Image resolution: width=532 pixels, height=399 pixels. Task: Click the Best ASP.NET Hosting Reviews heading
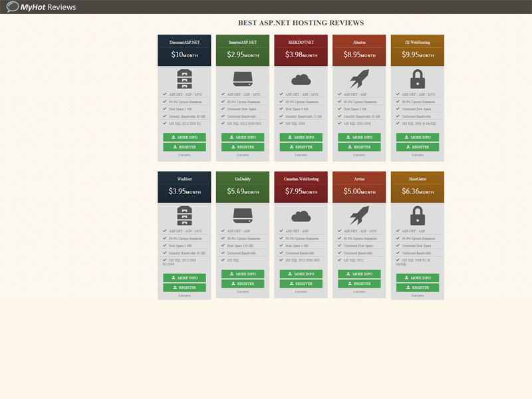tap(301, 23)
